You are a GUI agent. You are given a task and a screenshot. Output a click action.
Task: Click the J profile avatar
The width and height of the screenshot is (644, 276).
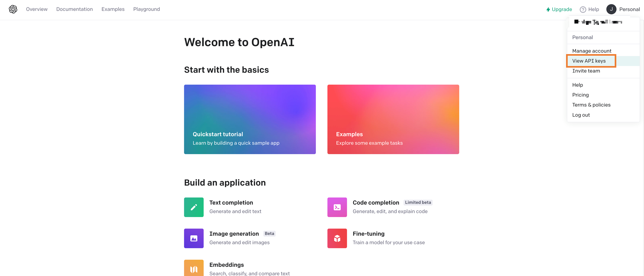[x=611, y=9]
